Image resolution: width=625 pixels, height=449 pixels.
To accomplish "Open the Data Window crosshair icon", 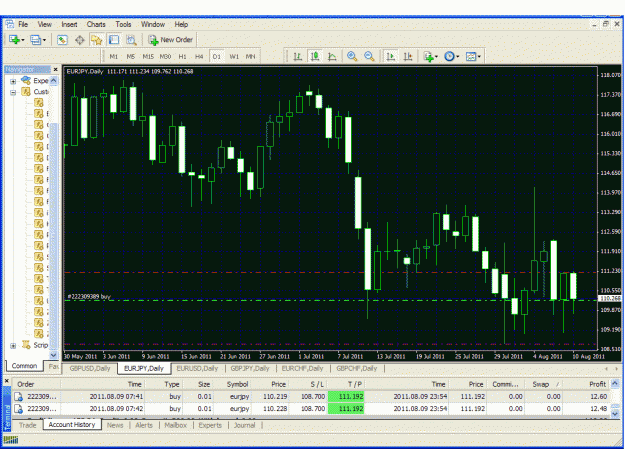I will [x=80, y=40].
